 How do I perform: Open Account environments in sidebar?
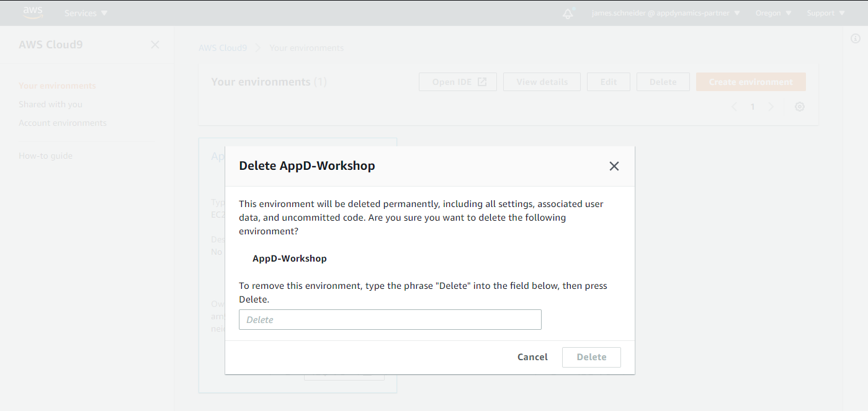pyautogui.click(x=63, y=123)
